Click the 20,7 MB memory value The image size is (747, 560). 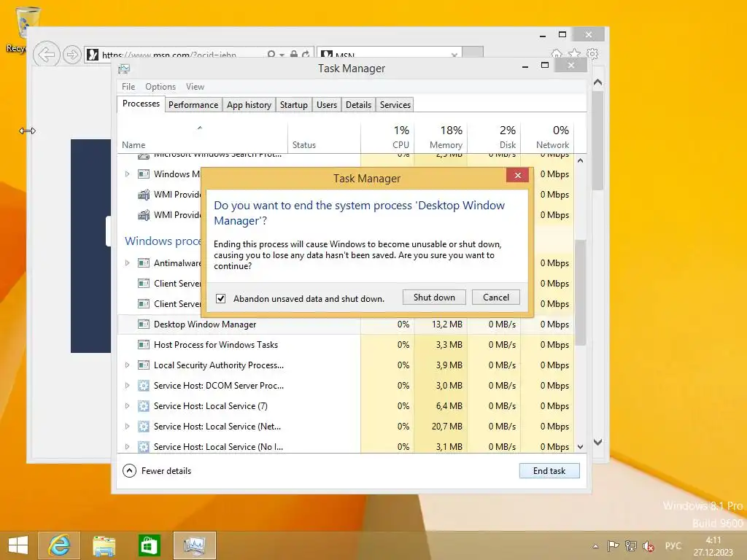coord(447,427)
